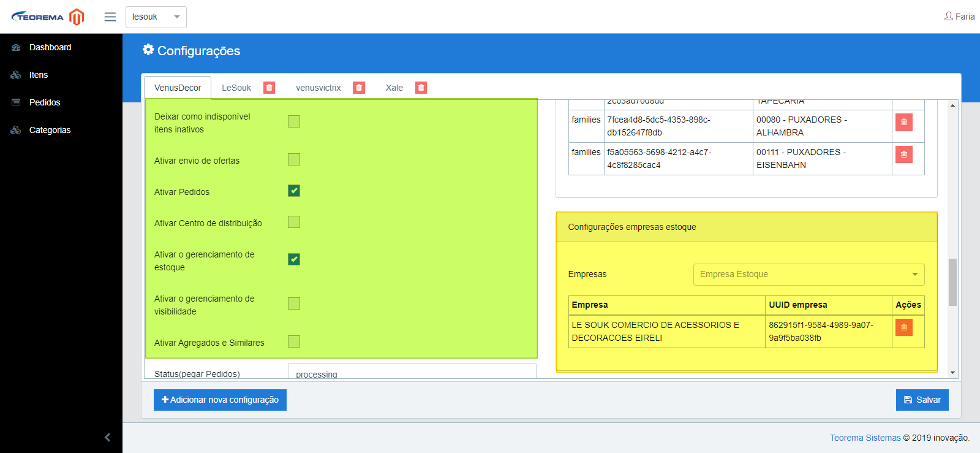The width and height of the screenshot is (980, 453).
Task: Switch to the LeSouk tab
Action: [236, 88]
